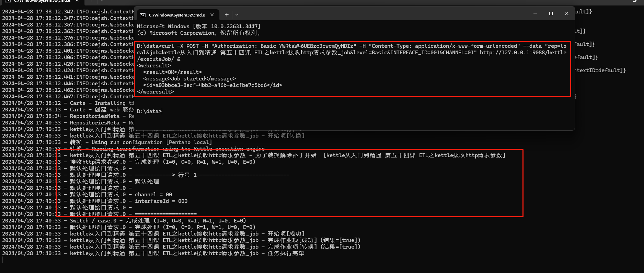Click the closing </webresult> tag line
Screen dimensions: 644x273
[156, 92]
